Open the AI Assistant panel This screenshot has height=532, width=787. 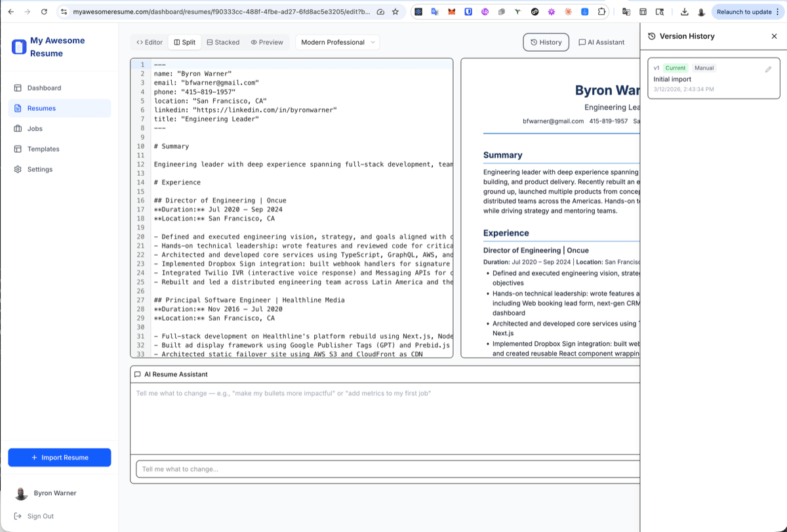pyautogui.click(x=601, y=42)
